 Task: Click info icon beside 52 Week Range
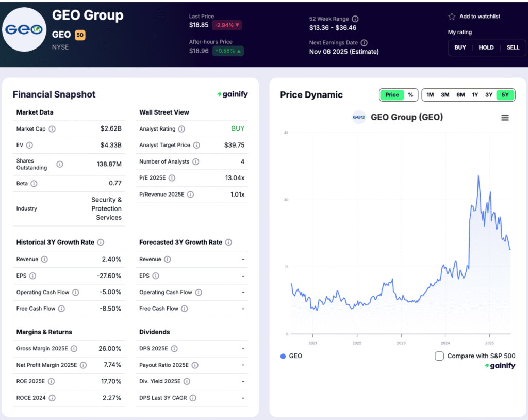[x=355, y=19]
